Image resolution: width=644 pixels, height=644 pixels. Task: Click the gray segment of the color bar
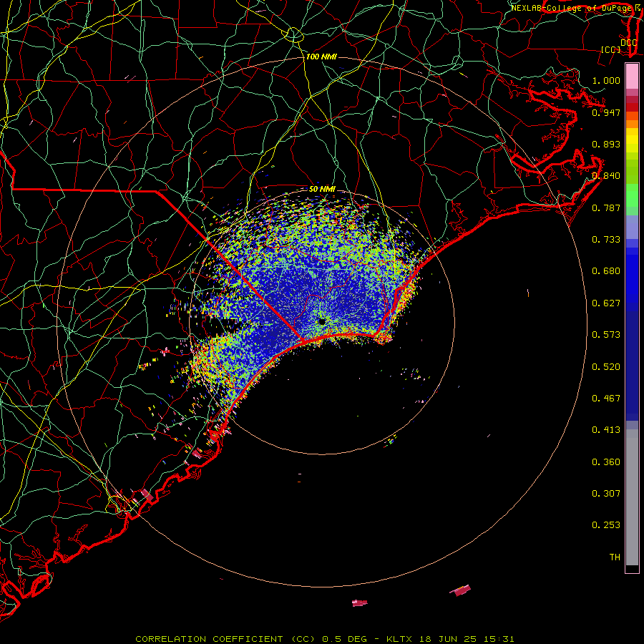632,497
